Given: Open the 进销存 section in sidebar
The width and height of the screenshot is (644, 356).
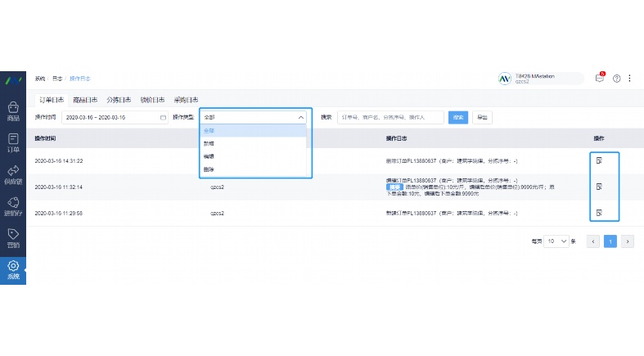Looking at the screenshot, I should (13, 206).
